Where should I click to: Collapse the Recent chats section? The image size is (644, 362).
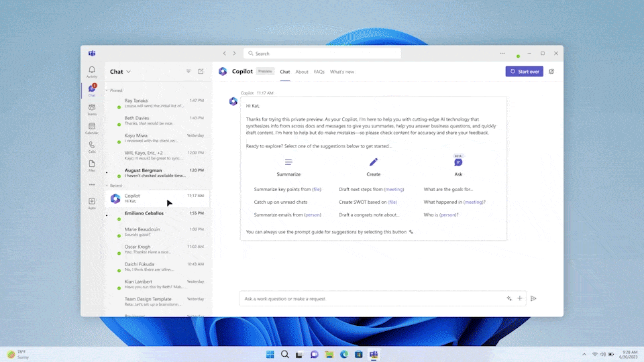tap(107, 185)
